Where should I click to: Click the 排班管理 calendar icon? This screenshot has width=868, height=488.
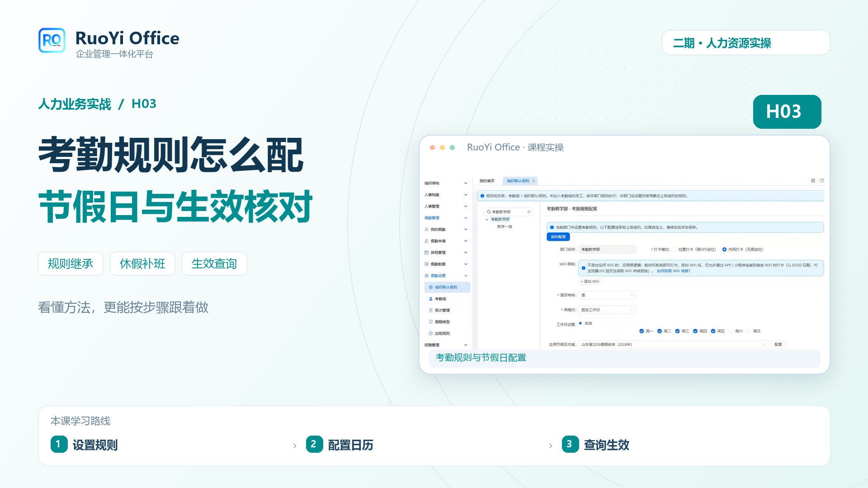tap(426, 253)
